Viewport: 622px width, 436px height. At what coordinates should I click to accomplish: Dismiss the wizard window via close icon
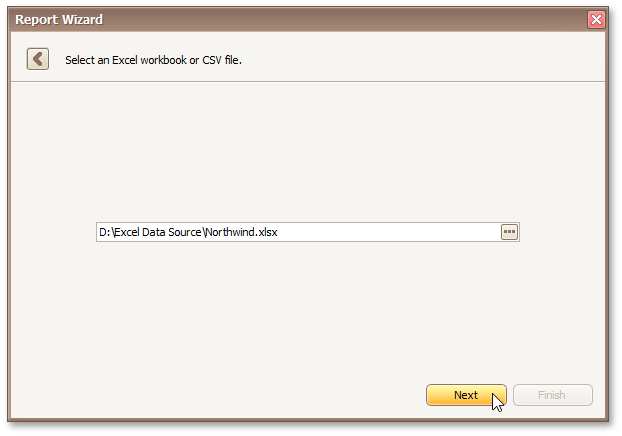pos(596,19)
